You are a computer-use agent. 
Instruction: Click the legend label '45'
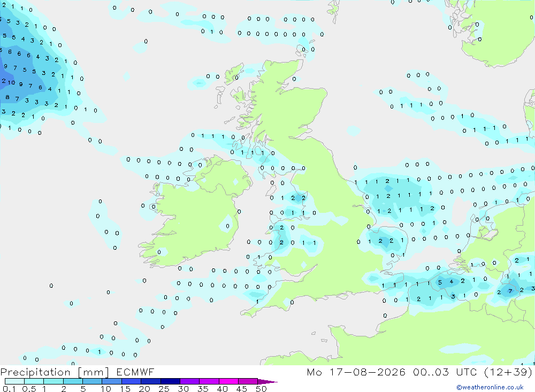(242, 389)
